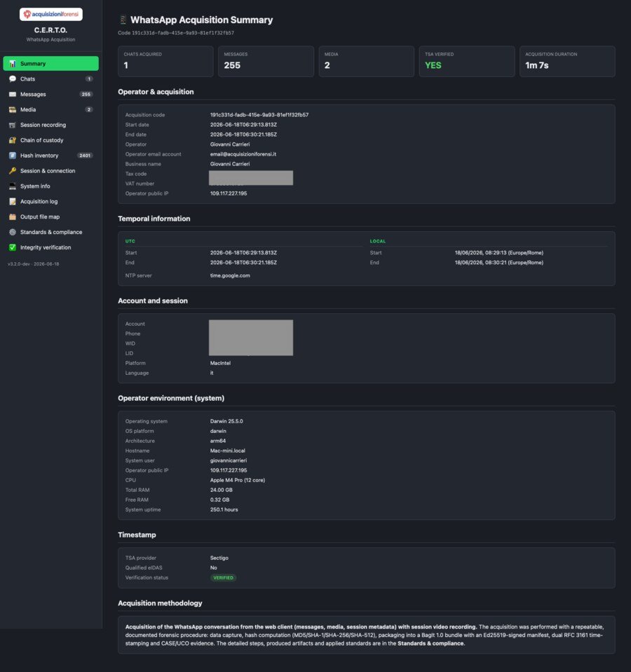The image size is (631, 672).
Task: Click the Messages 255 stat card
Action: 266,61
